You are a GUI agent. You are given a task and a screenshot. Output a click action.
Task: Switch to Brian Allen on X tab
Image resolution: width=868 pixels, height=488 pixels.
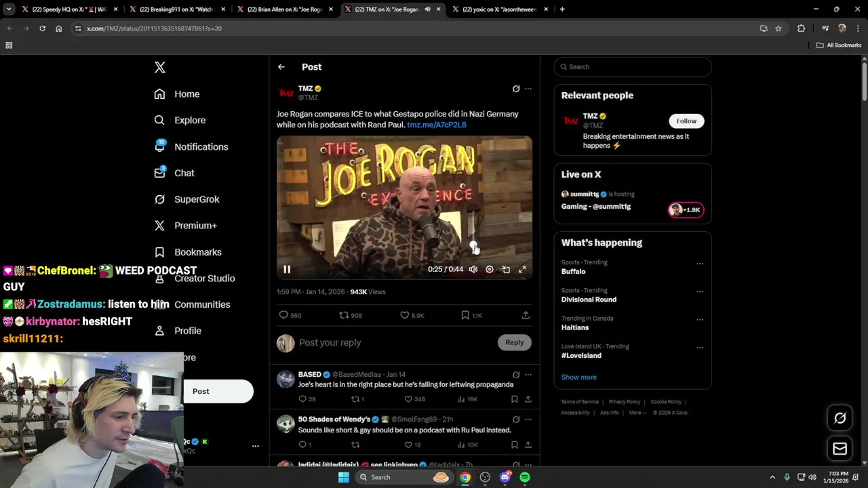click(285, 9)
